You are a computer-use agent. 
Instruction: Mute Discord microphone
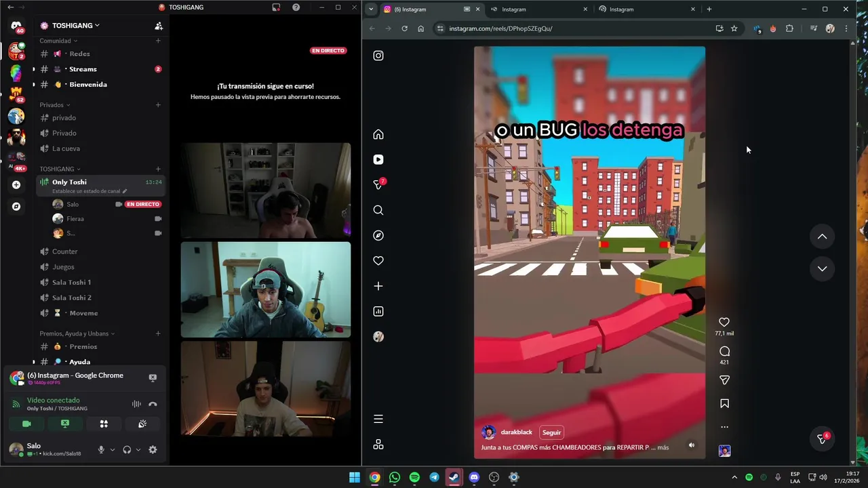coord(101,449)
